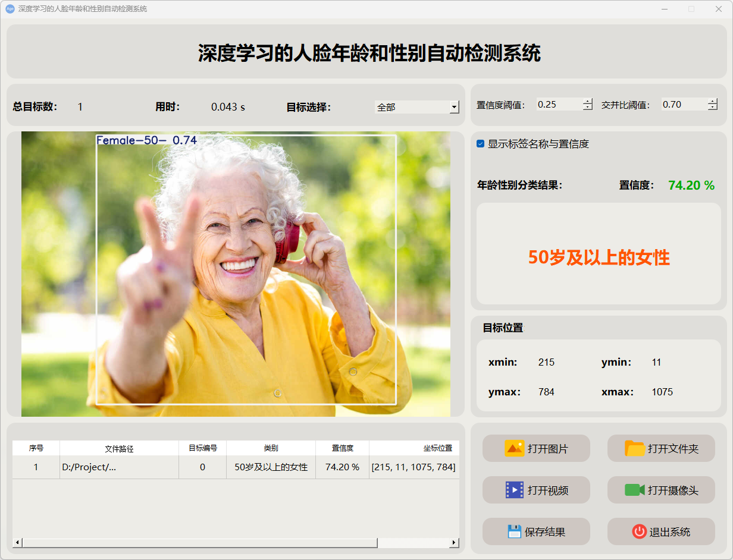Click the app logo in title bar
733x560 pixels.
[x=10, y=9]
